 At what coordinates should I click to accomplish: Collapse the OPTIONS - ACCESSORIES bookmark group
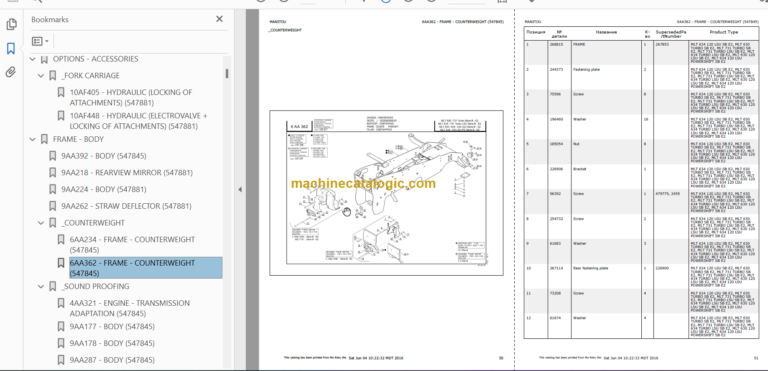pyautogui.click(x=33, y=59)
